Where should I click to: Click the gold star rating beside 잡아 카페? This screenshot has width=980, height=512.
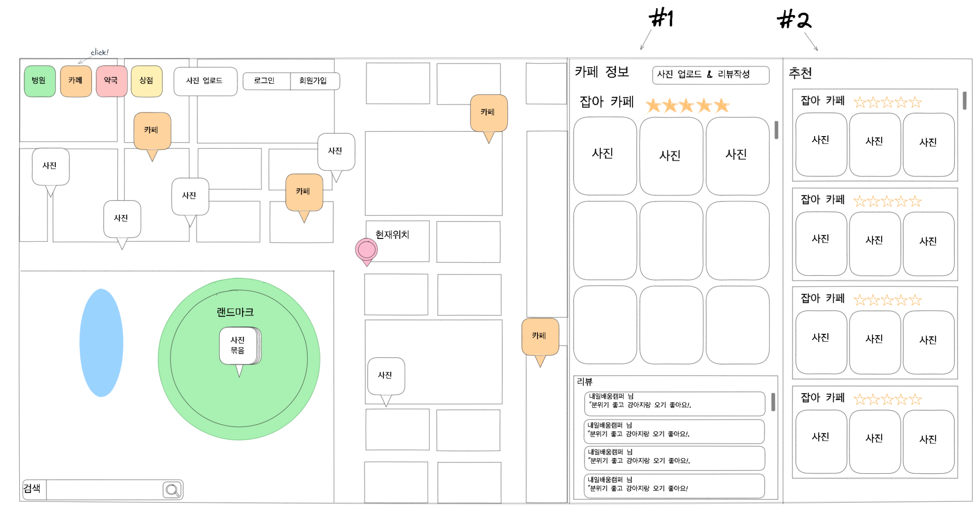coord(687,106)
